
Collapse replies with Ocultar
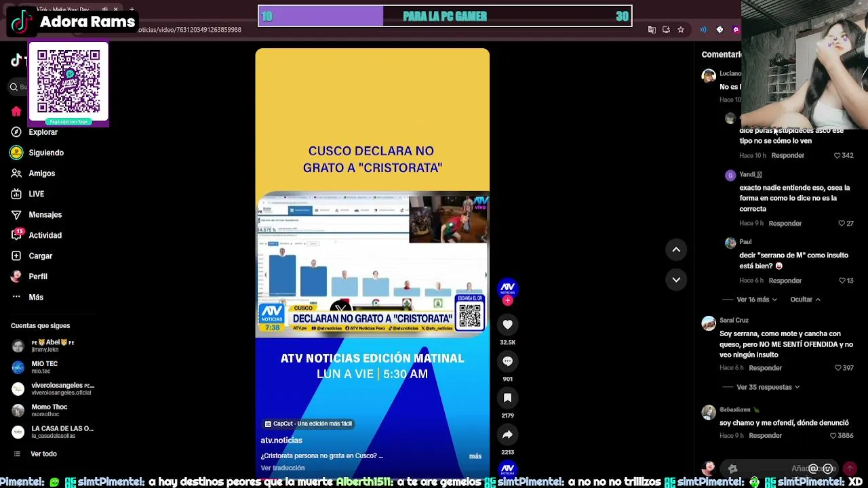tap(805, 300)
